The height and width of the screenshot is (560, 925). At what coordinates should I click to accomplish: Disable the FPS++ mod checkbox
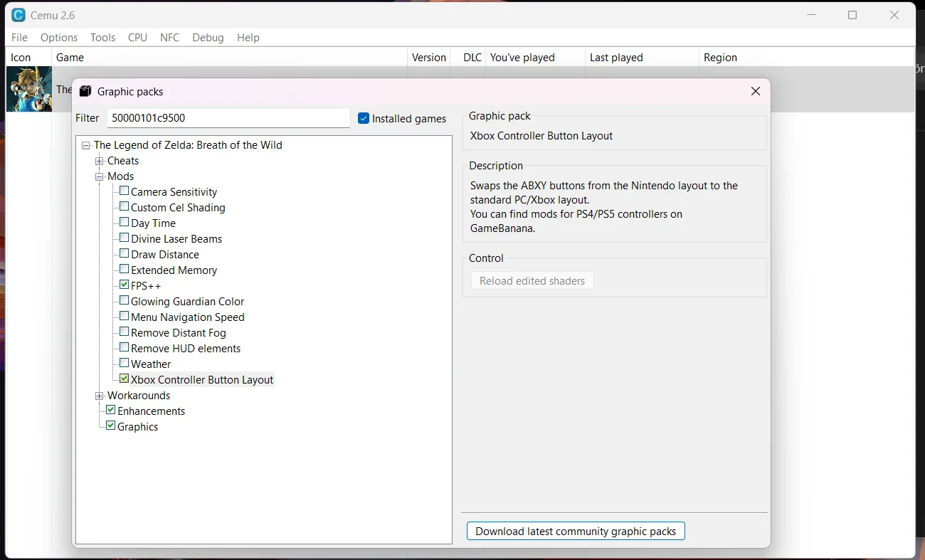pyautogui.click(x=125, y=285)
